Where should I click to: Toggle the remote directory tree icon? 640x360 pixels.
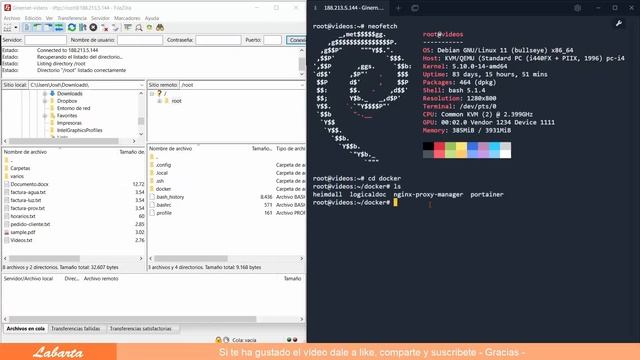click(48, 27)
